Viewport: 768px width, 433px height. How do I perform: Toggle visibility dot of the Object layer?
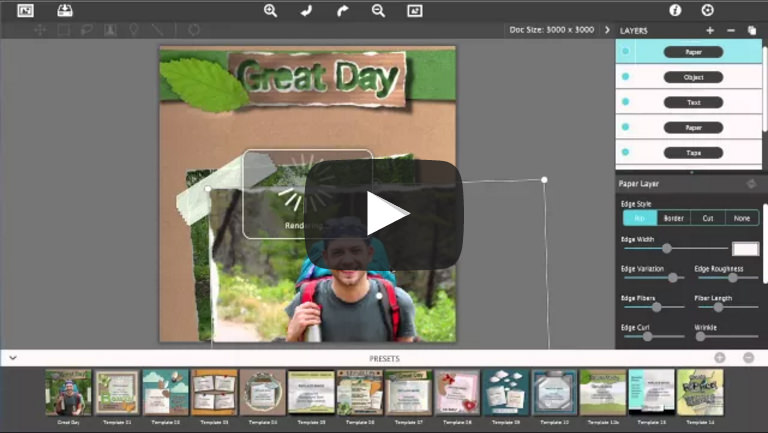[625, 77]
